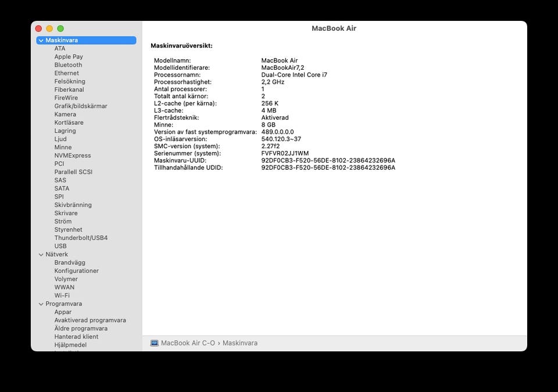
Task: Click the 4 MB L3-cache value
Action: [269, 110]
